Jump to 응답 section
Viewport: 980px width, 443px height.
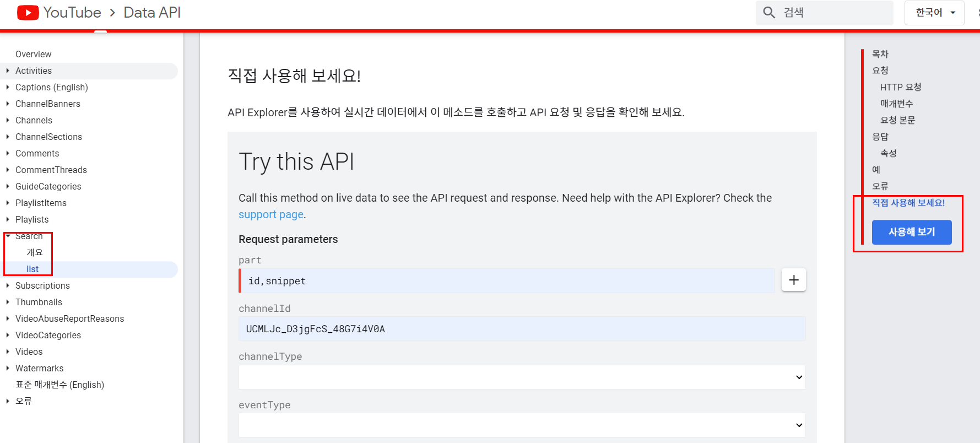coord(880,137)
